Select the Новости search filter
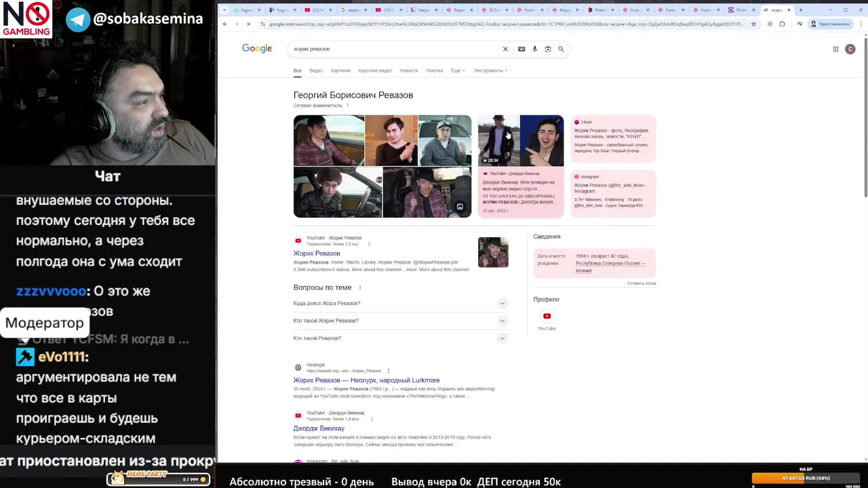The width and height of the screenshot is (868, 488). click(409, 70)
